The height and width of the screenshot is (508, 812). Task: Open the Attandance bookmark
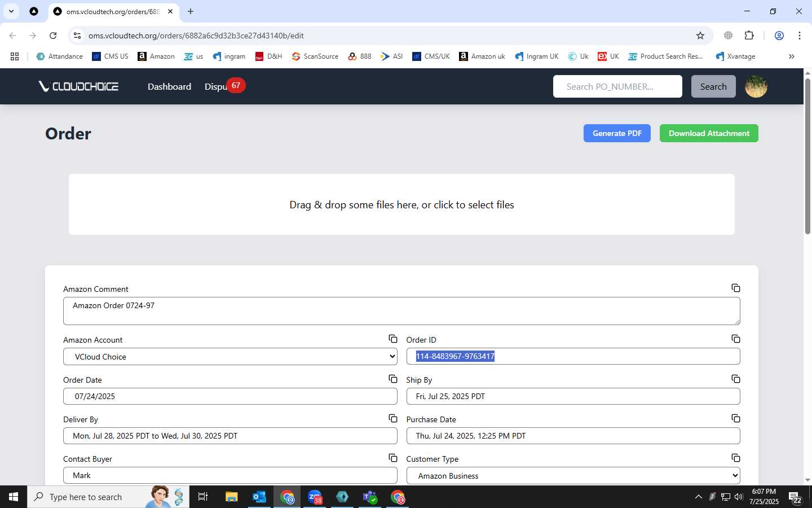59,56
